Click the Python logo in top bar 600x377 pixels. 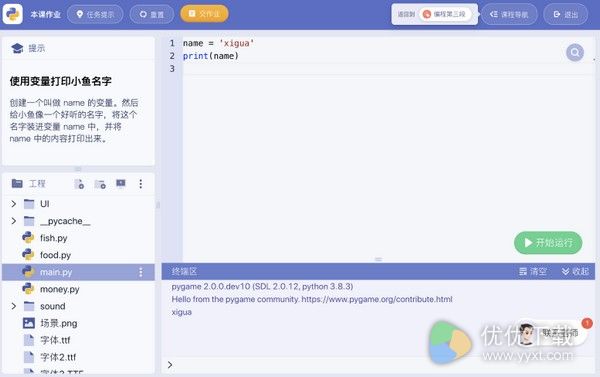coord(12,13)
